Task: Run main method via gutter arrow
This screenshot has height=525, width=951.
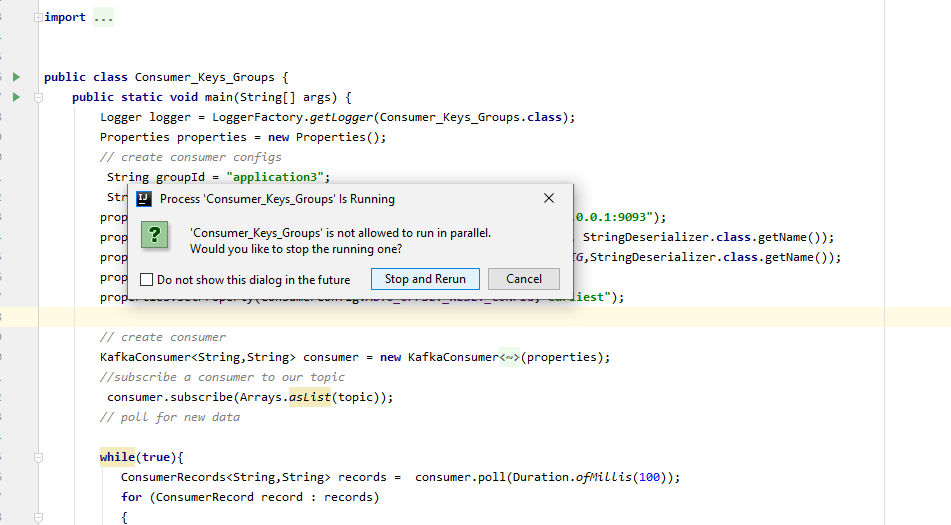Action: pos(16,97)
